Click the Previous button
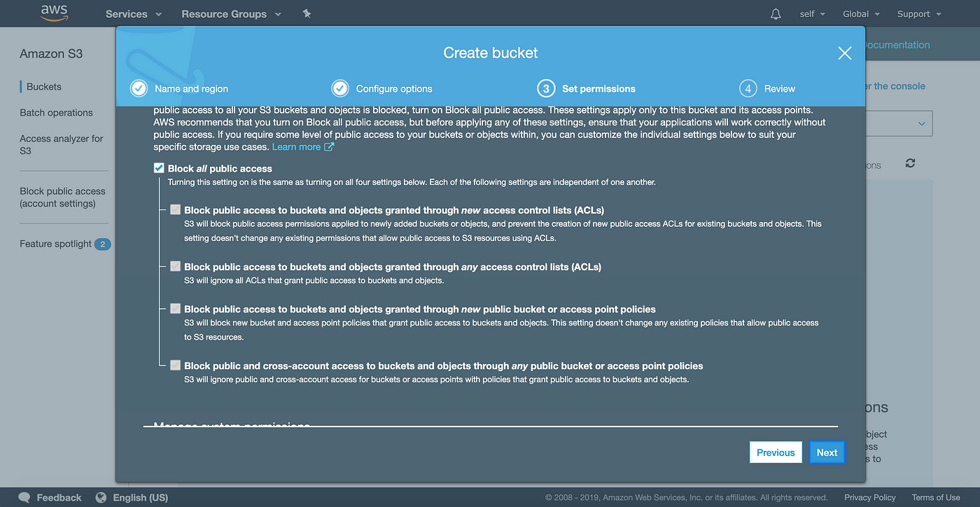The image size is (980, 507). pyautogui.click(x=776, y=452)
